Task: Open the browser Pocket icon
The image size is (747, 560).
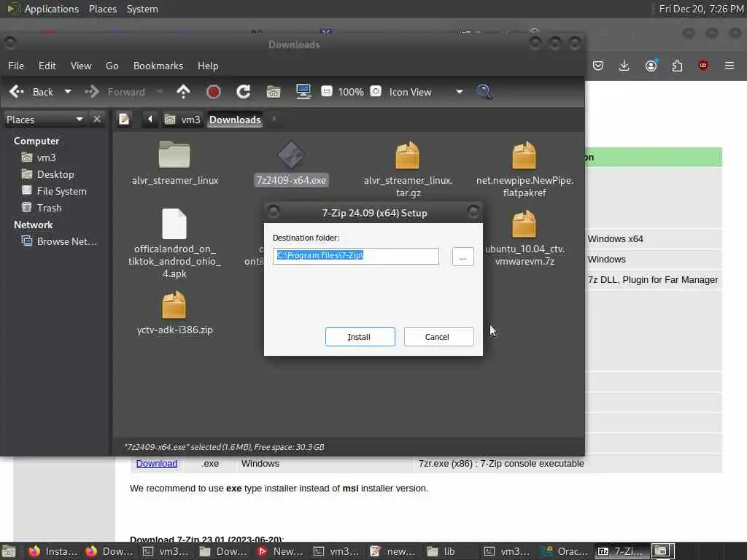Action: 598,66
